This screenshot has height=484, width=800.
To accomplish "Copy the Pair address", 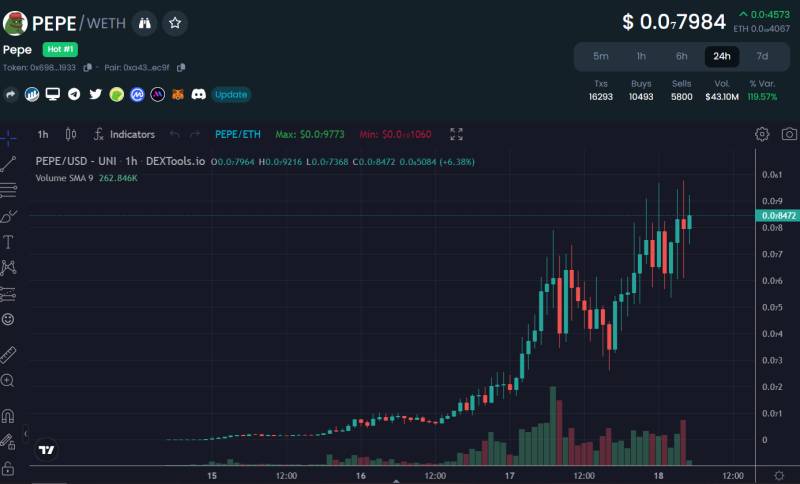I will click(x=181, y=67).
